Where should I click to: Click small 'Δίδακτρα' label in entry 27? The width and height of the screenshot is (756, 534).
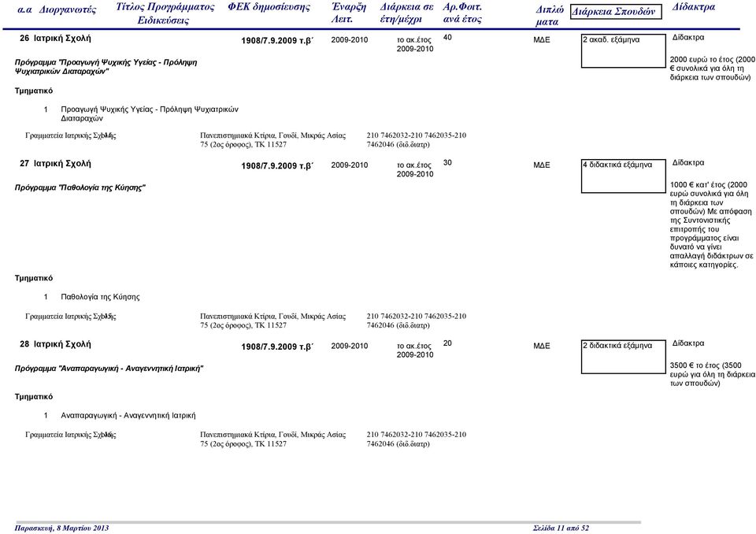click(688, 162)
